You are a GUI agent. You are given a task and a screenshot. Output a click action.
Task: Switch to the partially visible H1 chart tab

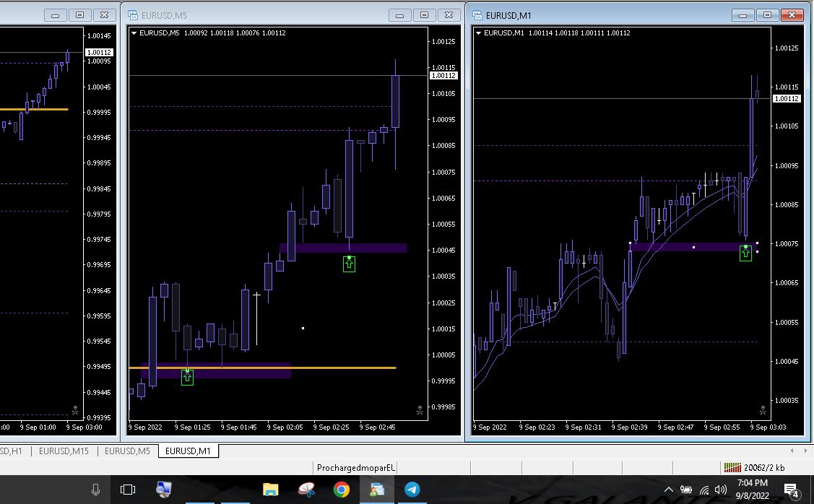pos(12,451)
